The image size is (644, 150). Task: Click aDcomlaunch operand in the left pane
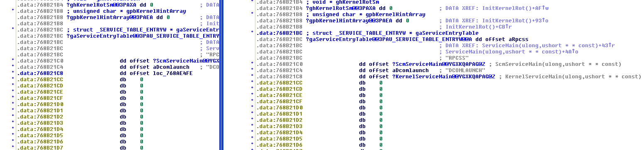coord(172,67)
